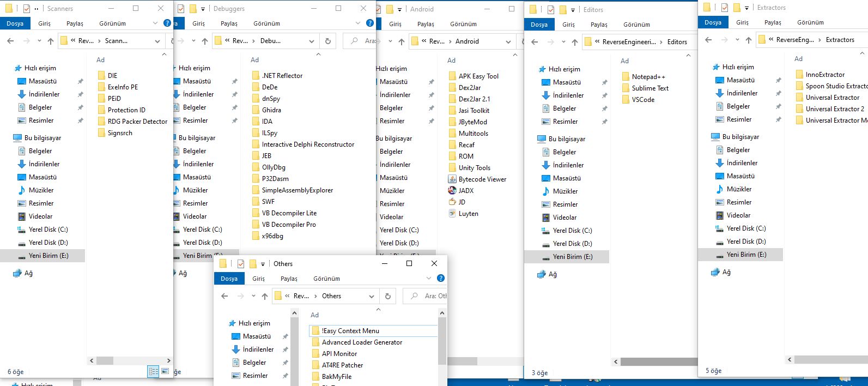Viewport: 868px width, 386px height.
Task: Open Dosya tab in Scanners window
Action: pyautogui.click(x=15, y=23)
